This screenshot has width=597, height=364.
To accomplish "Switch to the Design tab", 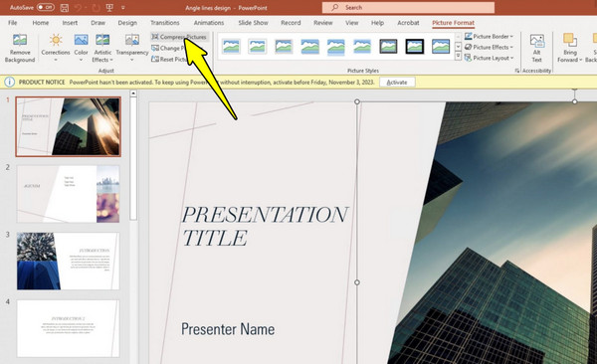I will (x=127, y=23).
